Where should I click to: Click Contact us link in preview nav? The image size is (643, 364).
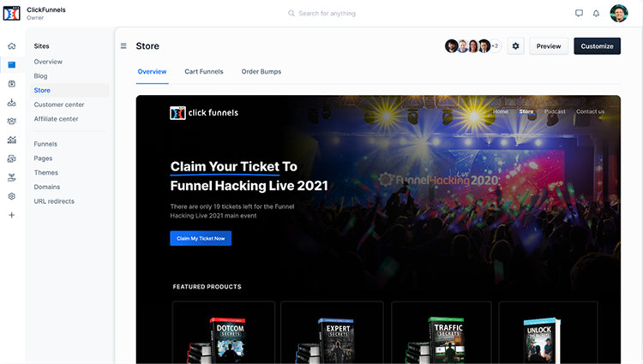[x=590, y=111]
